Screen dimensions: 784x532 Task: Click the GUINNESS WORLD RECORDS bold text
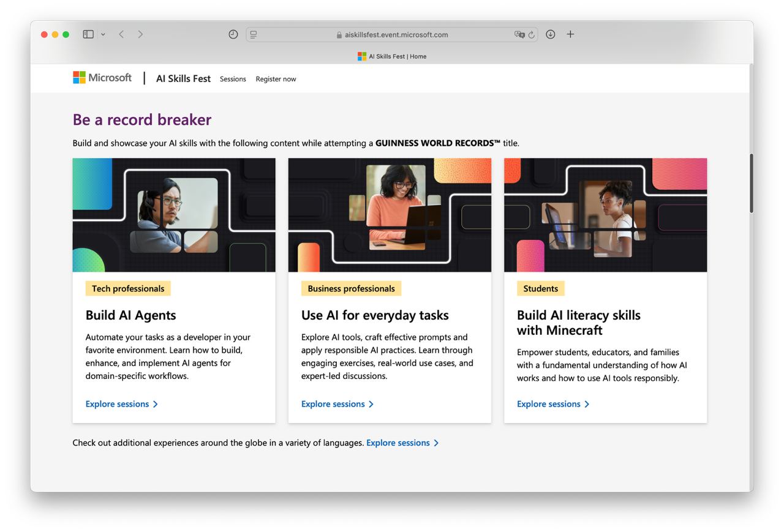[438, 143]
